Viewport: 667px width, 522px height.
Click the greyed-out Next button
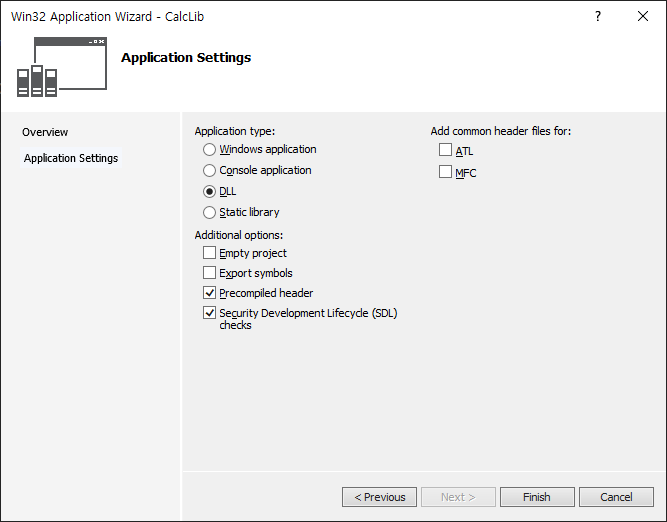pos(458,497)
